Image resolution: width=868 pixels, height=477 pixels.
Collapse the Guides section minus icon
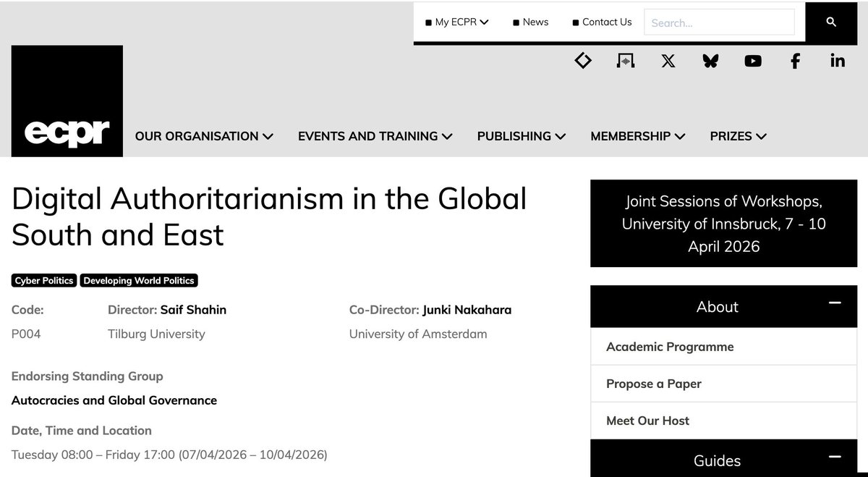tap(835, 457)
